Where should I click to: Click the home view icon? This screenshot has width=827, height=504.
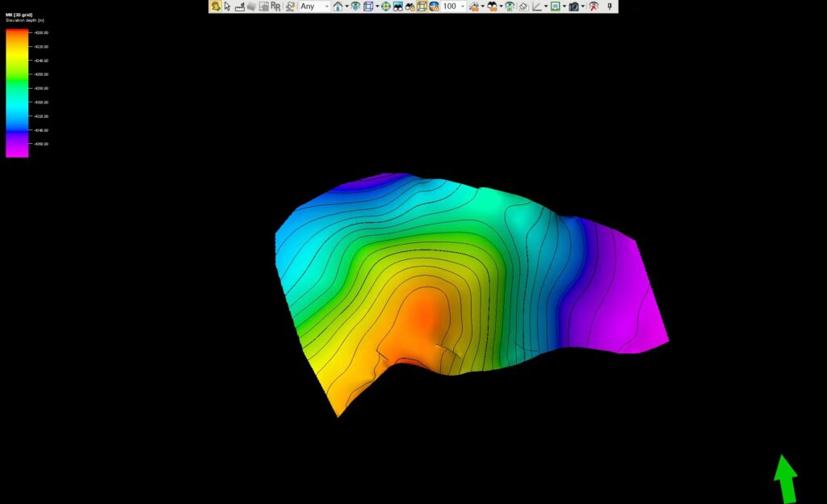pos(338,6)
